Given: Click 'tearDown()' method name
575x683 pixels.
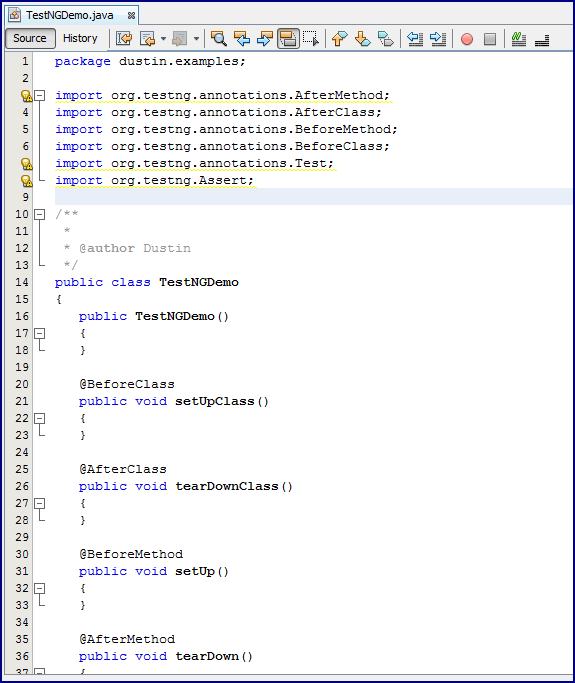Looking at the screenshot, I should (x=214, y=656).
